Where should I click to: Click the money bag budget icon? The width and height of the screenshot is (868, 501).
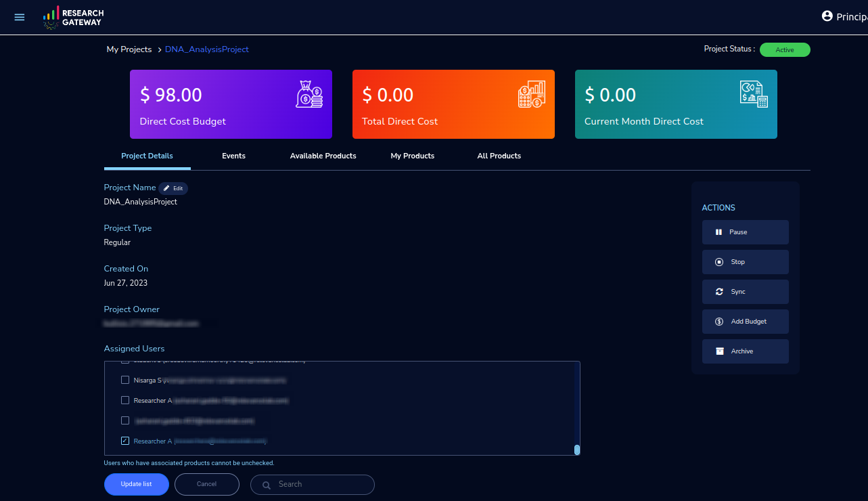[309, 94]
